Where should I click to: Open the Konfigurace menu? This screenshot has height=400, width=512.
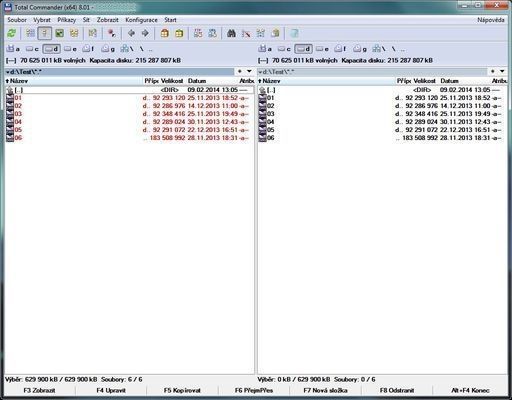141,20
